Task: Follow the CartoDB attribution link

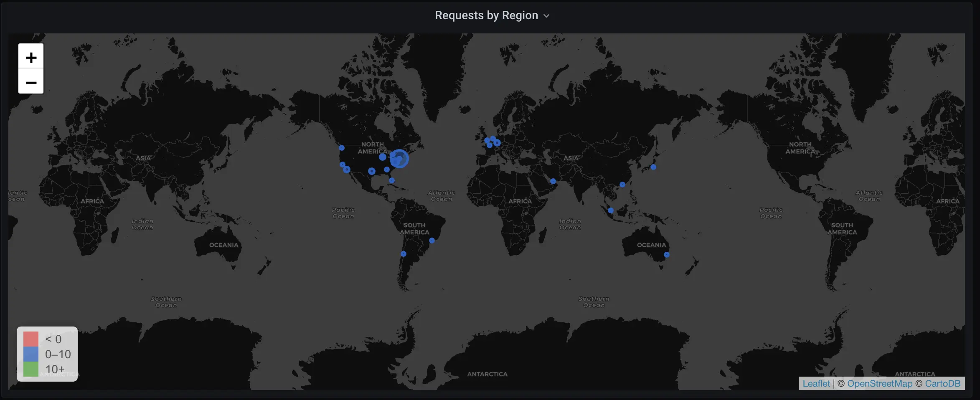Action: [x=942, y=383]
